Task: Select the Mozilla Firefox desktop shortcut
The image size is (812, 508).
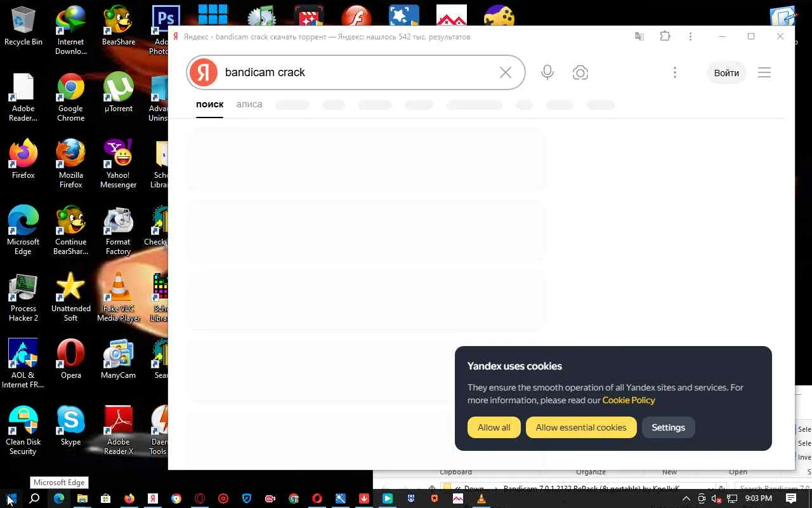Action: [x=71, y=164]
